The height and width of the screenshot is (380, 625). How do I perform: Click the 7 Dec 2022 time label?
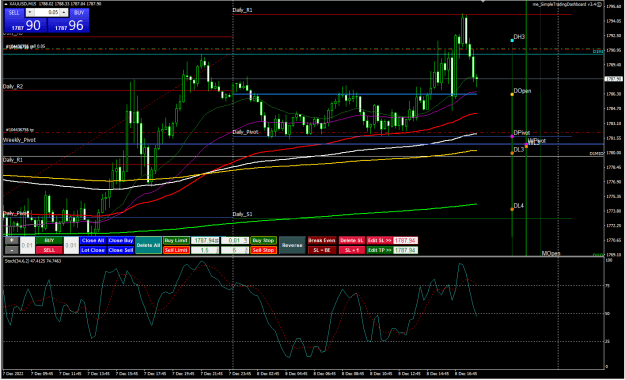[x=13, y=374]
